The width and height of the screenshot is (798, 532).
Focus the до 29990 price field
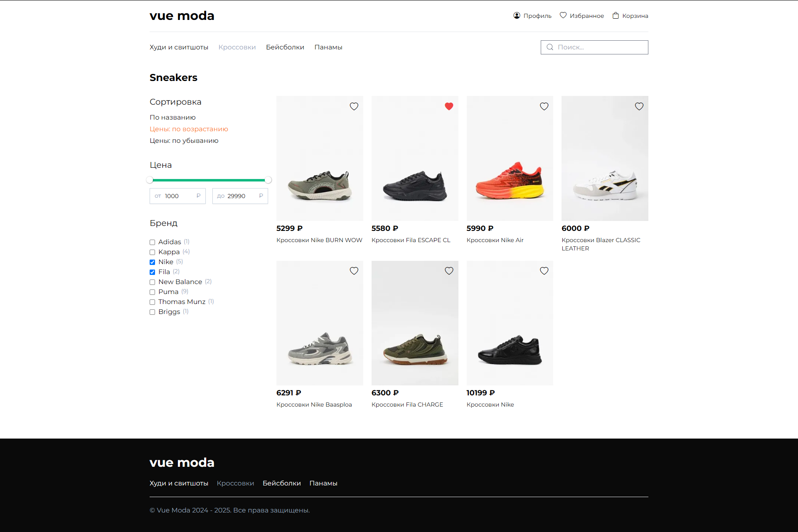(x=240, y=196)
